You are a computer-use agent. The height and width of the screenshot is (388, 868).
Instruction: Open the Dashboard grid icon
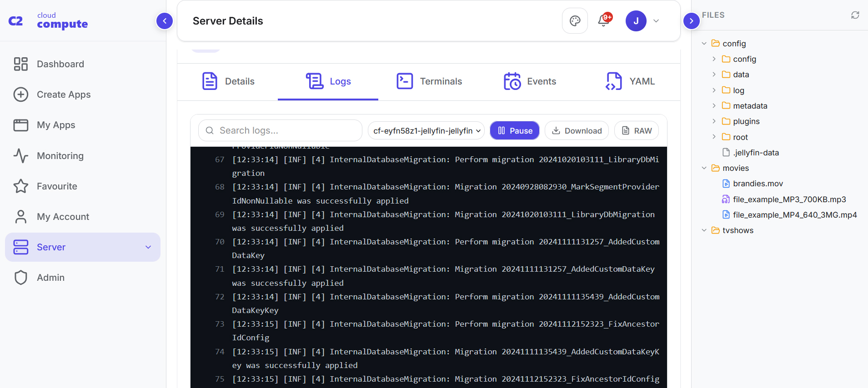pyautogui.click(x=21, y=64)
